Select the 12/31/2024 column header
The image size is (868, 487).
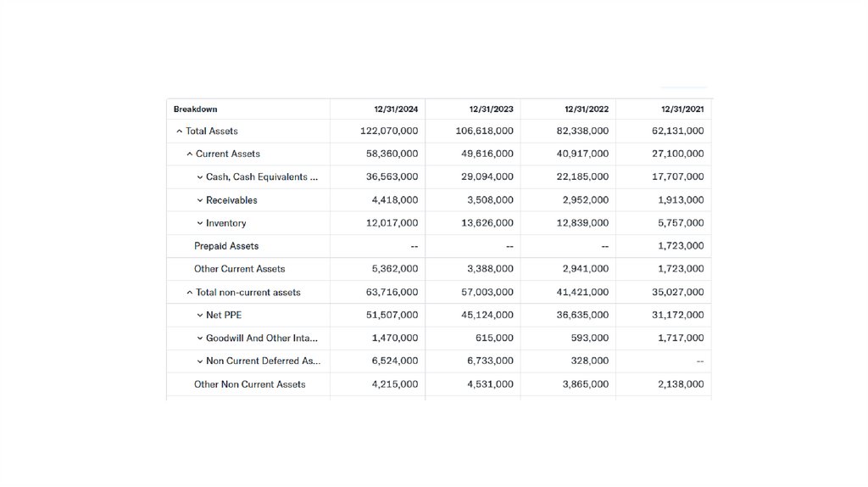tap(396, 109)
